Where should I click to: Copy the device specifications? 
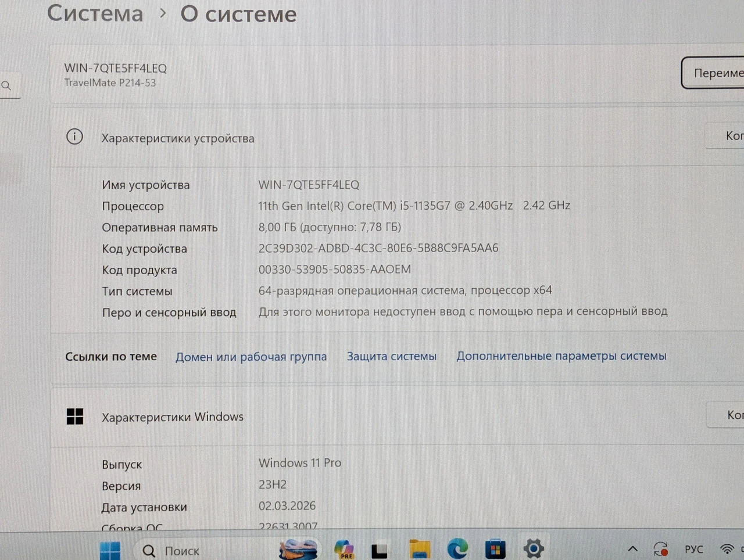pyautogui.click(x=725, y=136)
